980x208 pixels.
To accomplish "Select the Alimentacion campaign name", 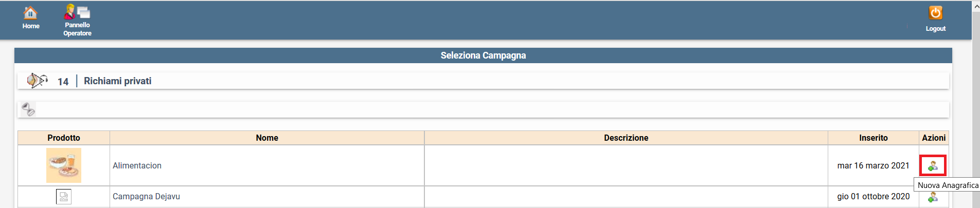I will pos(137,166).
